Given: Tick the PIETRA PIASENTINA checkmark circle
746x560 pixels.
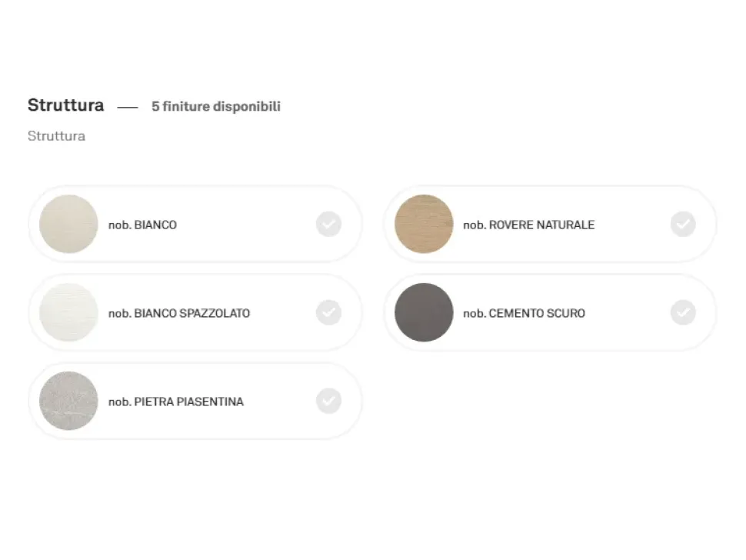Looking at the screenshot, I should click(x=328, y=402).
